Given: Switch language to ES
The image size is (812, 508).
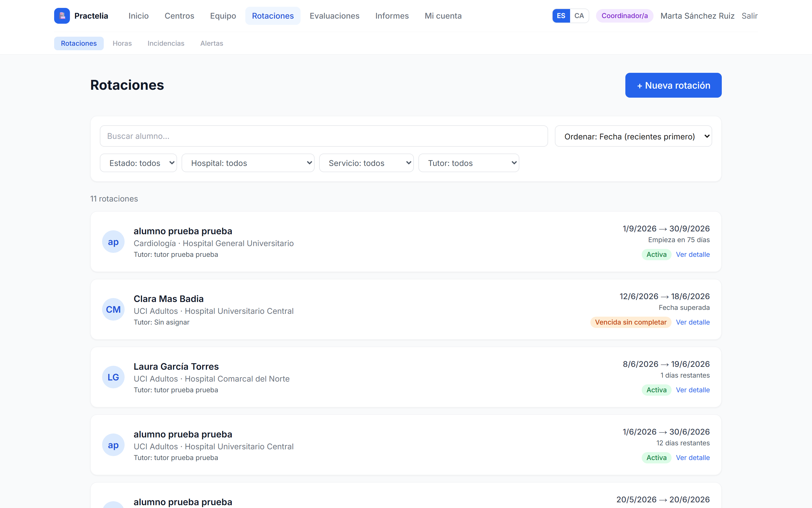Looking at the screenshot, I should [x=561, y=16].
